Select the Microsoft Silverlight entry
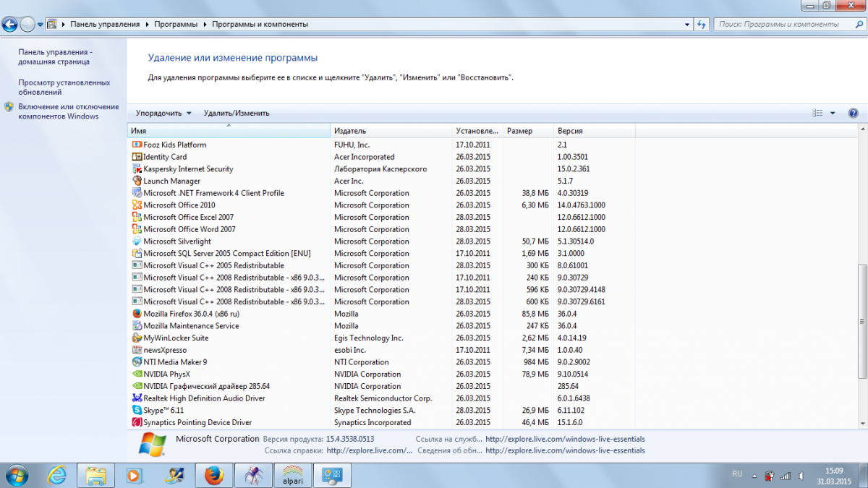Screen dimensions: 868x488 177,241
